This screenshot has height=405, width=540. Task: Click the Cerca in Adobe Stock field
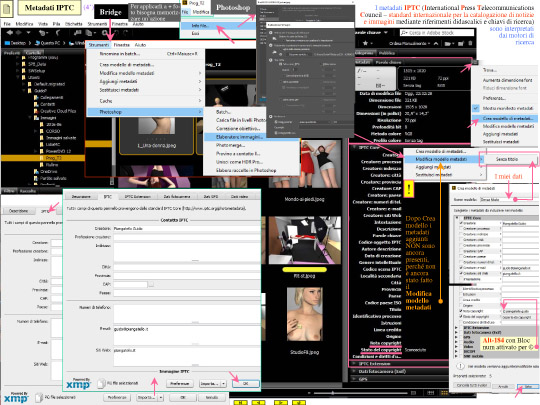(437, 33)
